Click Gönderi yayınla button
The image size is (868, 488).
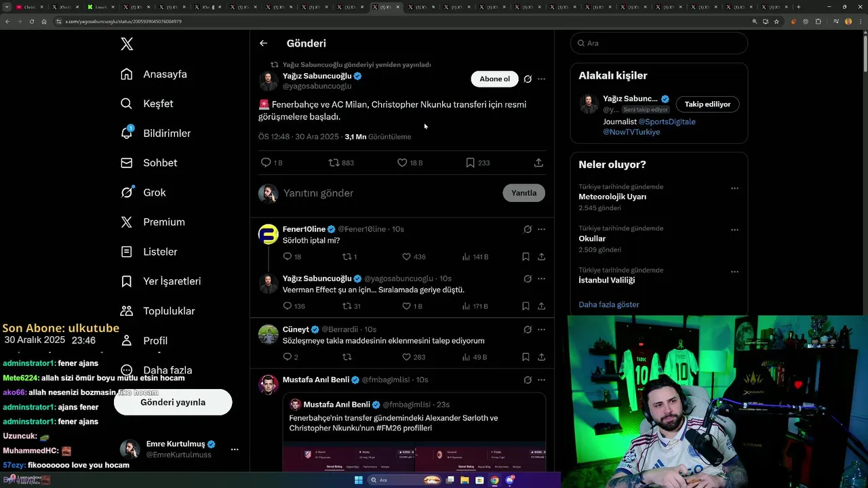(173, 402)
